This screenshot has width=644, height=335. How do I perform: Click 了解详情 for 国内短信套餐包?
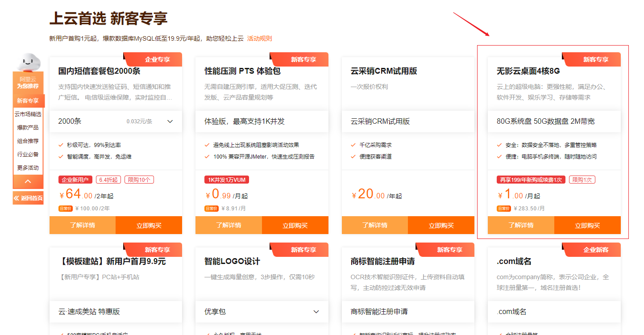pyautogui.click(x=83, y=225)
